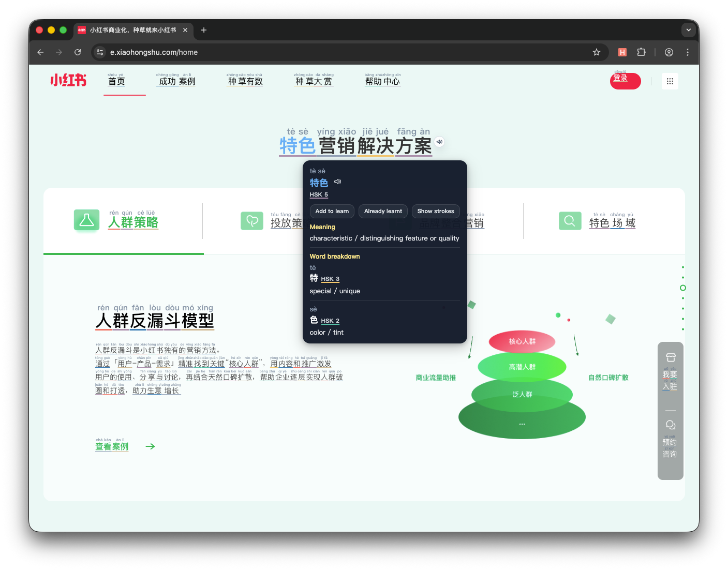728x570 pixels.
Task: Open the 特色场域 magnifier icon
Action: 570,220
